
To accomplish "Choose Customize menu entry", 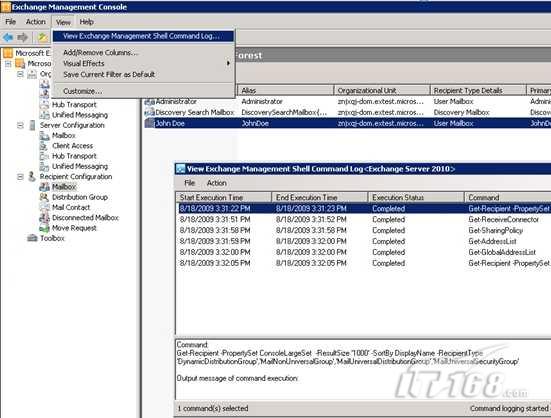I will point(83,91).
